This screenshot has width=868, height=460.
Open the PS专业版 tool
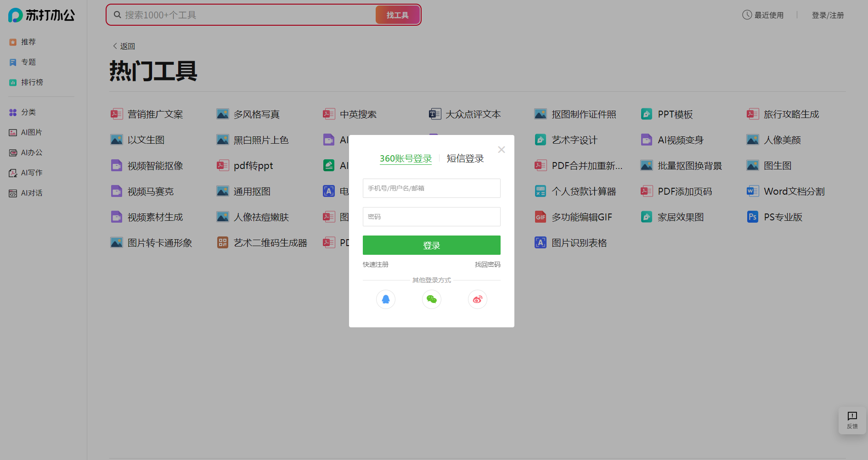[x=782, y=217]
